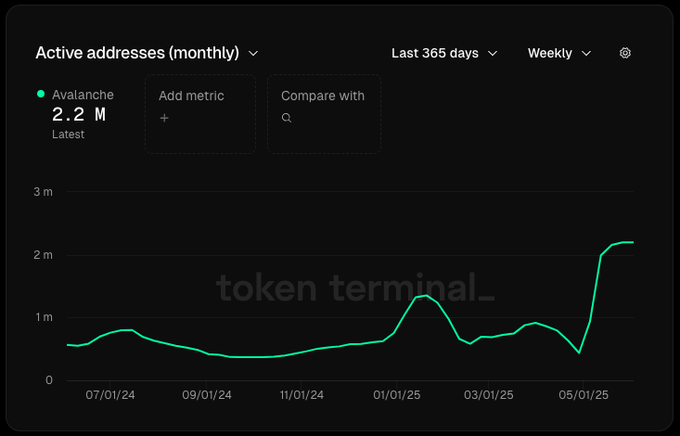Open the Active addresses (monthly) metric dropdown
This screenshot has height=436, width=680.
tap(147, 53)
